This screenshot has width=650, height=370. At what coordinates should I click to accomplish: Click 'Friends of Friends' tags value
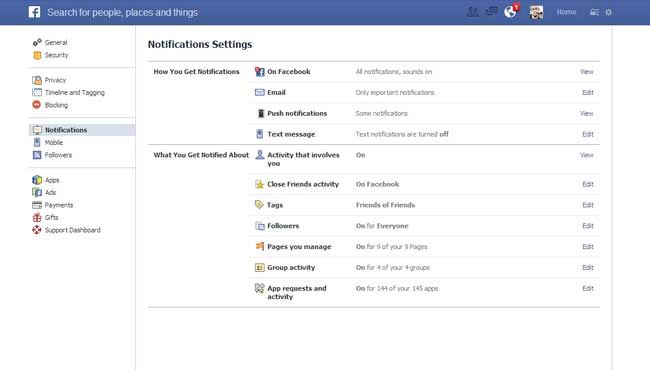pos(385,205)
